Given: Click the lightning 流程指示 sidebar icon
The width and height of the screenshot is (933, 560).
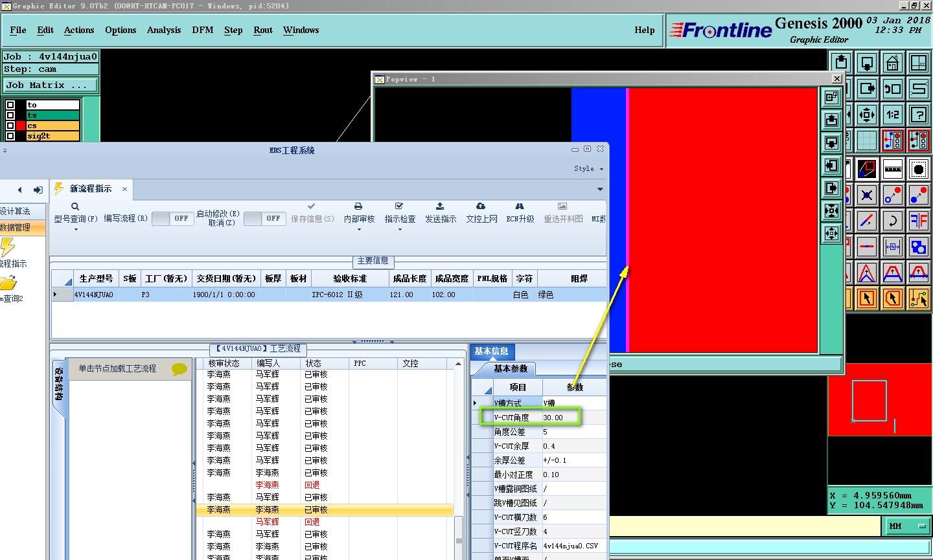Looking at the screenshot, I should click(8, 247).
